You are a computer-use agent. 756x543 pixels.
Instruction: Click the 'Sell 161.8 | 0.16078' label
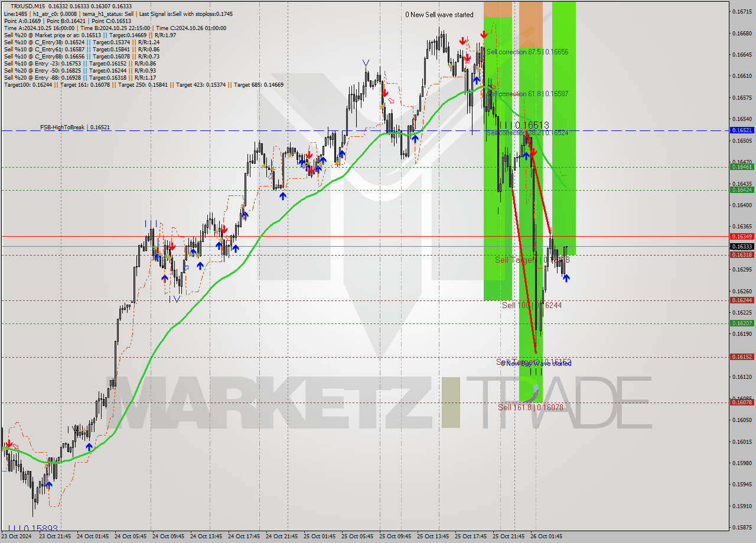[x=530, y=407]
